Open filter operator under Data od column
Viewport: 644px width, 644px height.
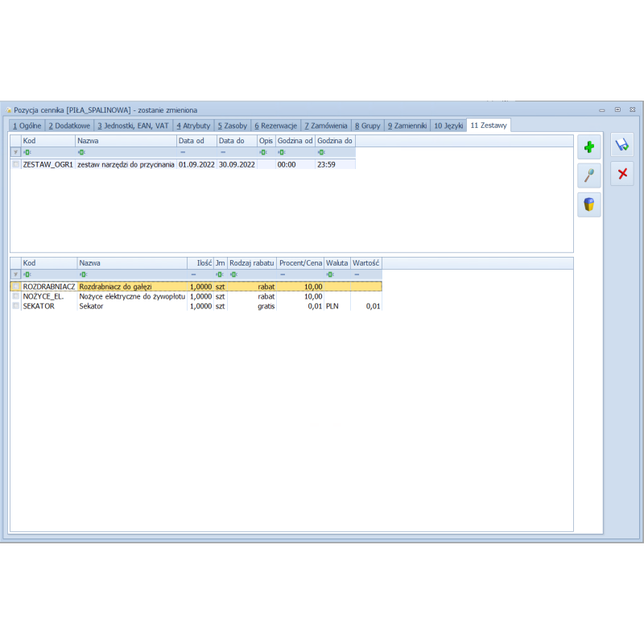183,152
